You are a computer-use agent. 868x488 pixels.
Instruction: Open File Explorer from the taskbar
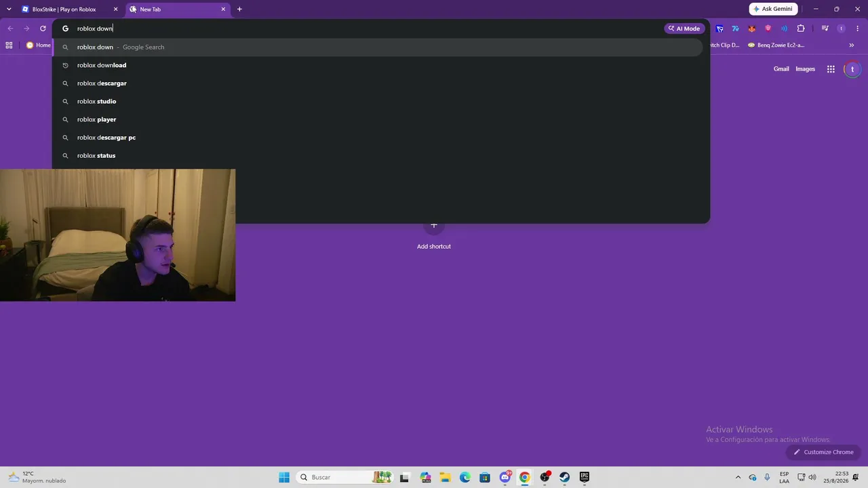(x=445, y=477)
